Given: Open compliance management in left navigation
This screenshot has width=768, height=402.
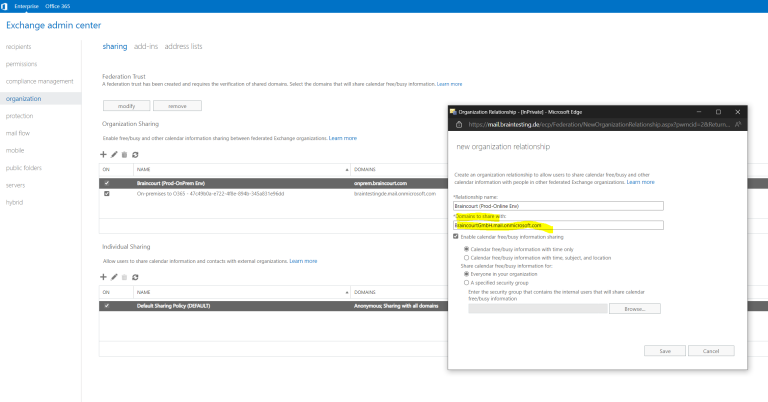Looking at the screenshot, I should (x=40, y=81).
